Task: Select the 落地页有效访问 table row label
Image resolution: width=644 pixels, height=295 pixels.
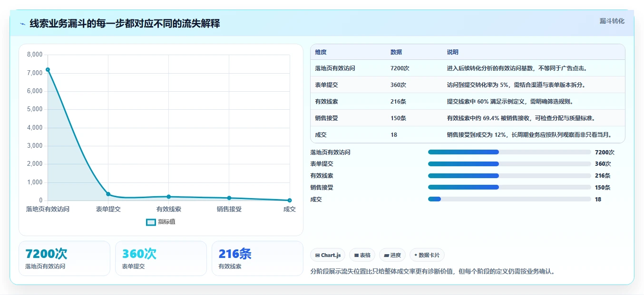Action: tap(335, 68)
